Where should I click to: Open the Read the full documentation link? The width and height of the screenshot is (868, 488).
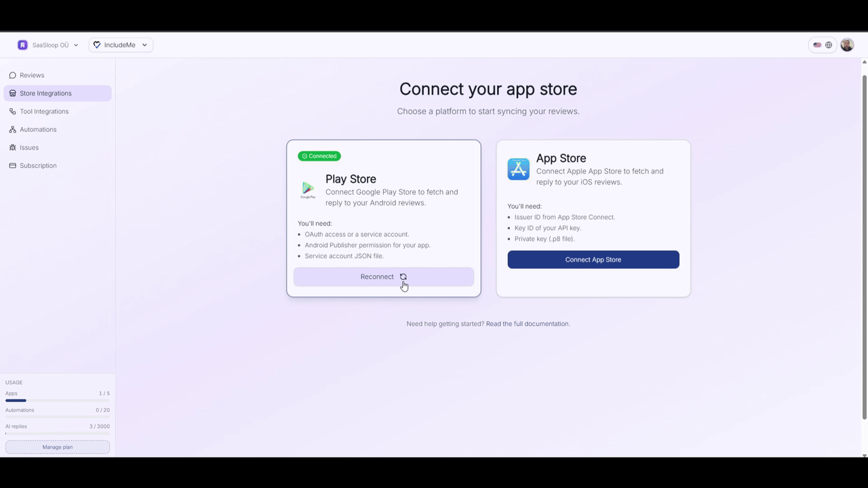tap(528, 324)
